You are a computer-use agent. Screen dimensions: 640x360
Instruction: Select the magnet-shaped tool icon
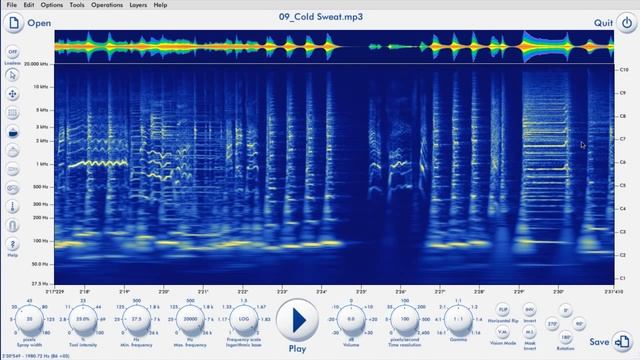coord(13,226)
